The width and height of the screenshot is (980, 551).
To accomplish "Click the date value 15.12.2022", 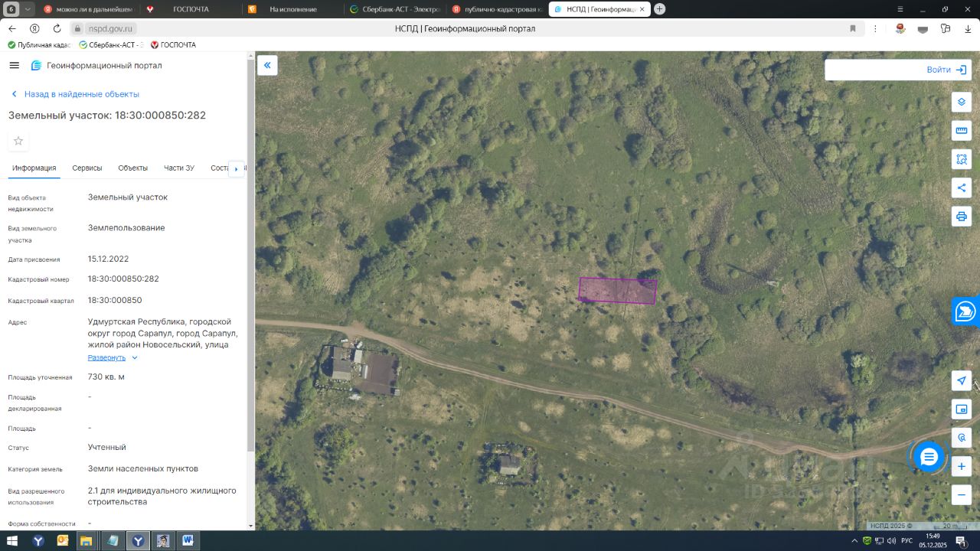I will click(109, 259).
